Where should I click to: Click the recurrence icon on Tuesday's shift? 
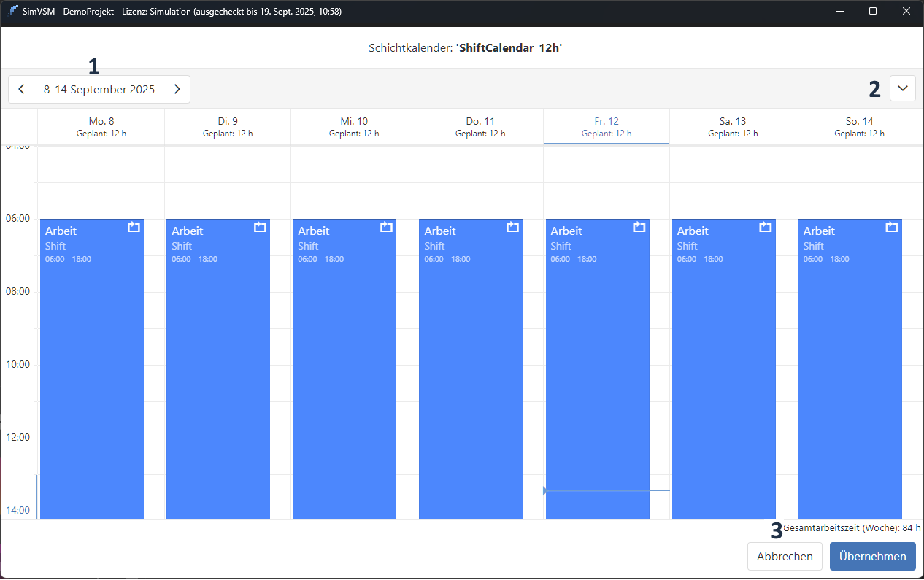[x=260, y=228]
